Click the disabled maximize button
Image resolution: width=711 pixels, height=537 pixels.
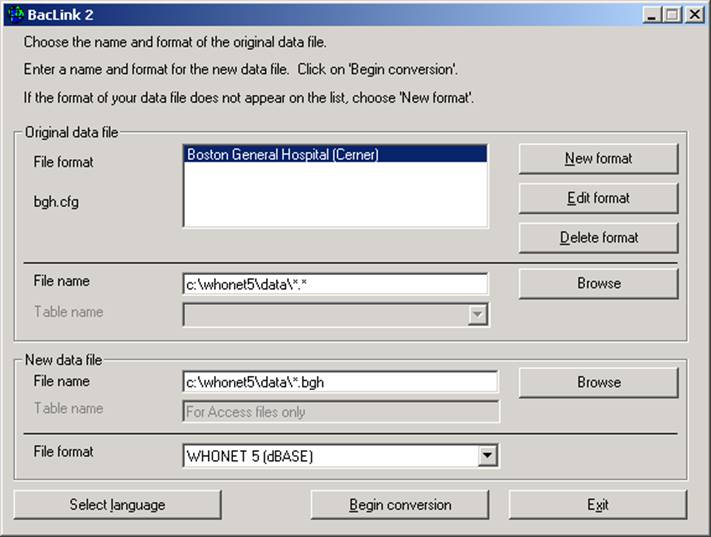[x=671, y=15]
